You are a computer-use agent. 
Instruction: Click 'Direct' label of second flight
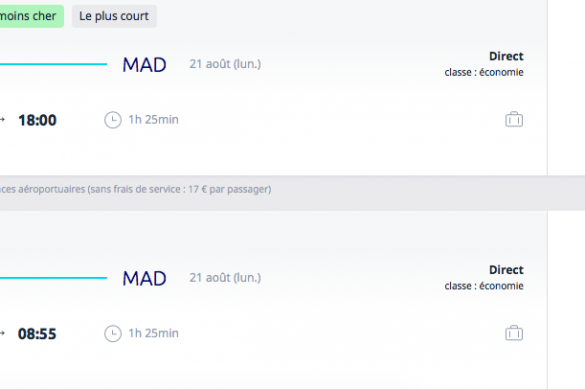[506, 270]
